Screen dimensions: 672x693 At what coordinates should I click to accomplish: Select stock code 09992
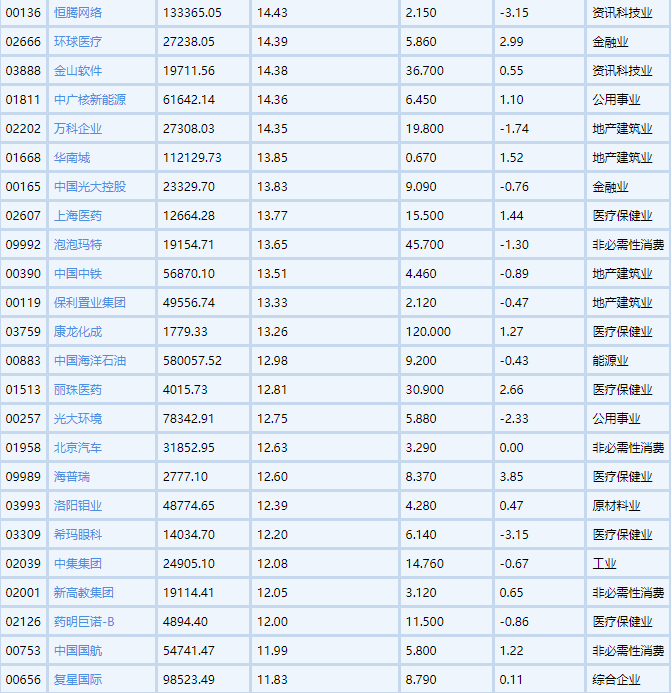(x=23, y=245)
